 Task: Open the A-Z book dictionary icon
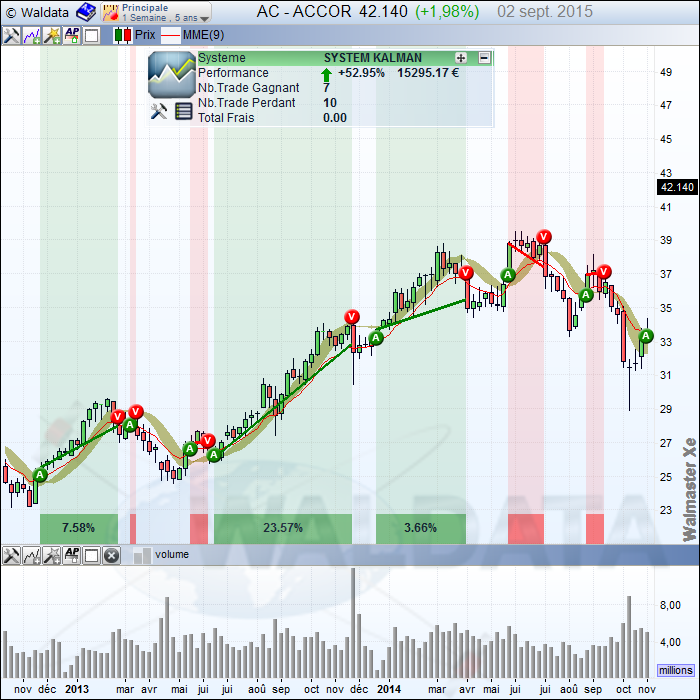86,12
